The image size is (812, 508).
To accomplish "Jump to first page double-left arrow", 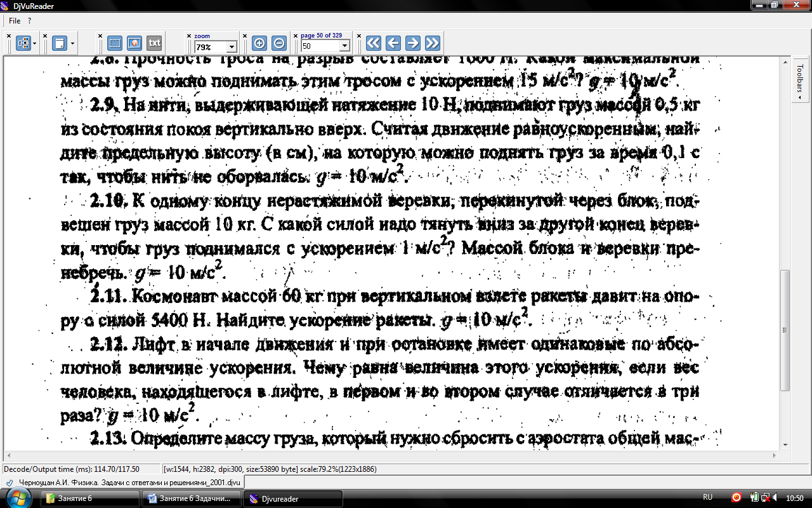I will coord(373,43).
